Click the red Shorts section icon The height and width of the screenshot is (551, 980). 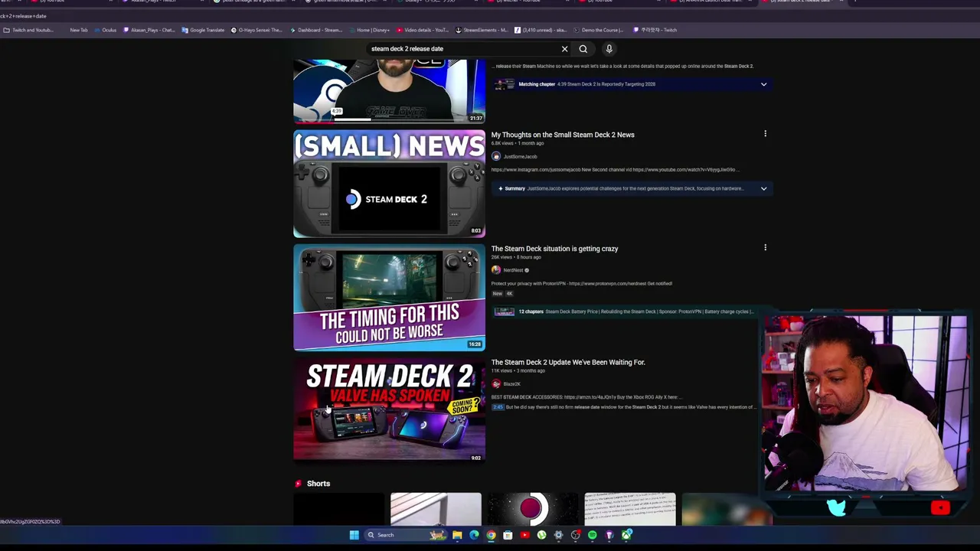(x=299, y=484)
